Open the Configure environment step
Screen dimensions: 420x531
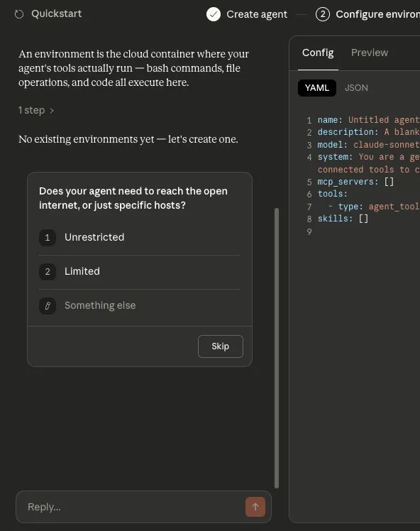pos(377,14)
